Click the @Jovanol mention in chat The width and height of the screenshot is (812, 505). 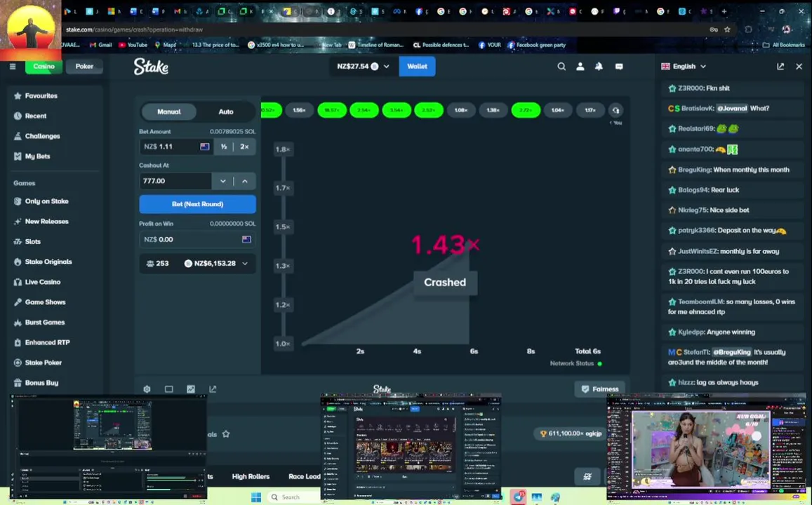coord(732,108)
